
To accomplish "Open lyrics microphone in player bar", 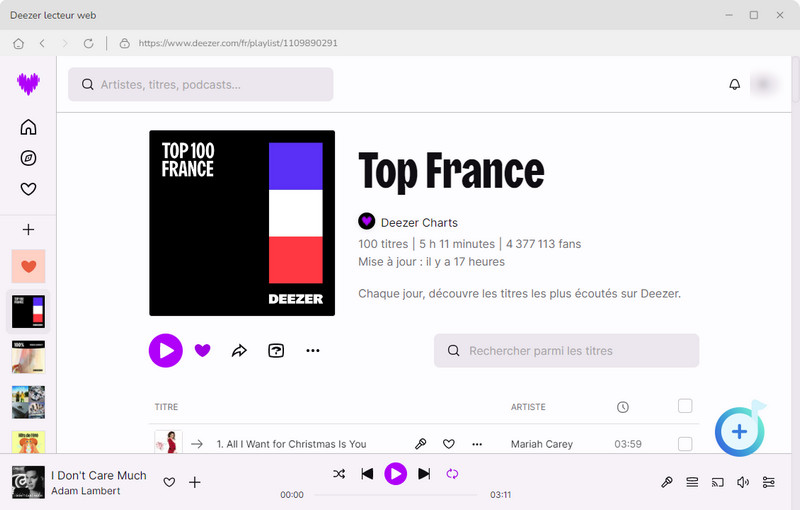I will click(x=667, y=482).
